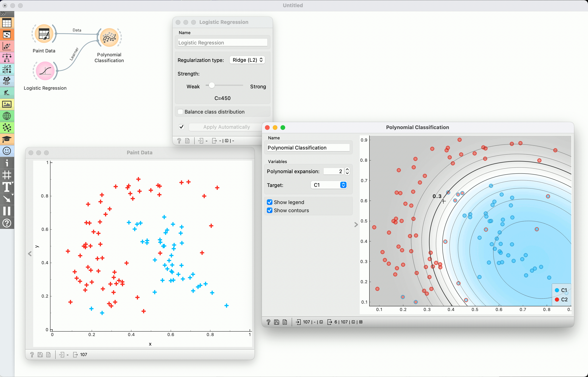The image size is (588, 377).
Task: Uncheck the Show contours checkbox
Action: (x=269, y=210)
